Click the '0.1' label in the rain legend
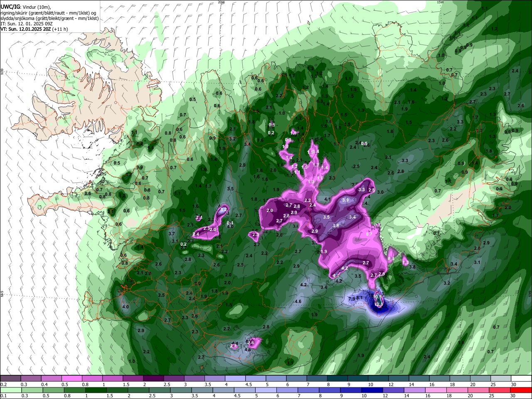The height and width of the screenshot is (399, 532). tap(3, 396)
